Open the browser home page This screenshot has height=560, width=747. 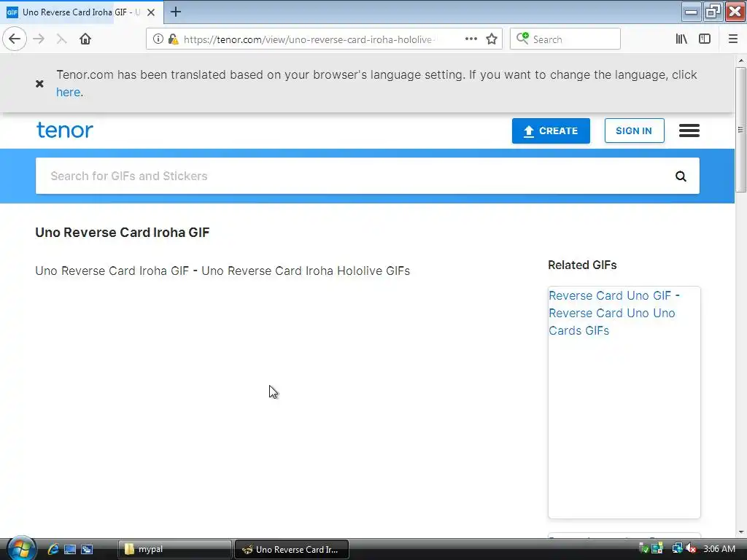(x=85, y=39)
